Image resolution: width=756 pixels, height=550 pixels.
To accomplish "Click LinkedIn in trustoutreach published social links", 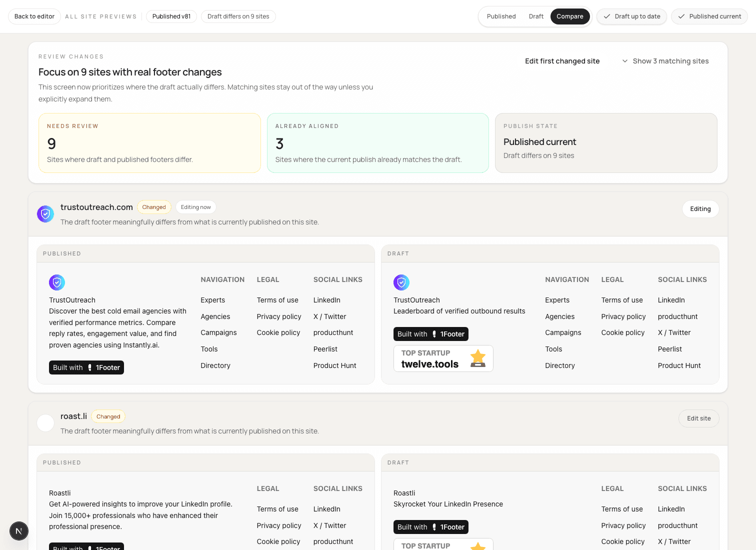I will [x=327, y=300].
